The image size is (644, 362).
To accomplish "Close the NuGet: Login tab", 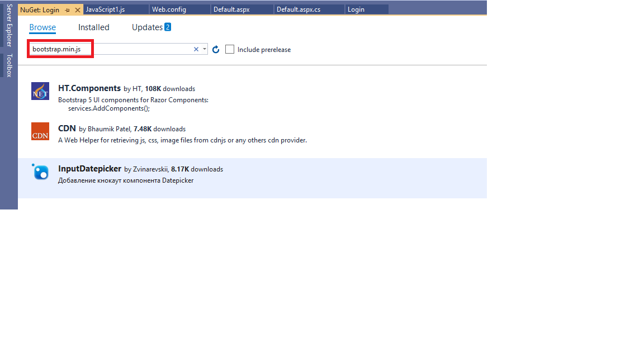I will click(x=77, y=10).
